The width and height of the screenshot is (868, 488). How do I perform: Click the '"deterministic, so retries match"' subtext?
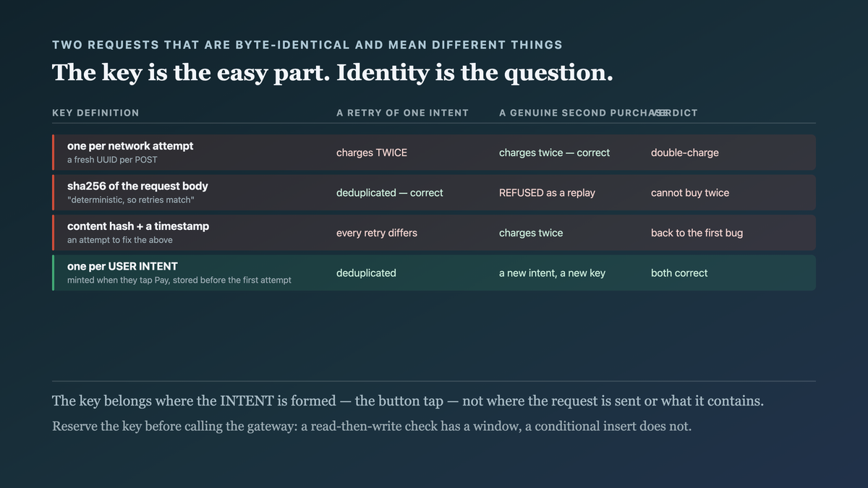[x=131, y=200]
